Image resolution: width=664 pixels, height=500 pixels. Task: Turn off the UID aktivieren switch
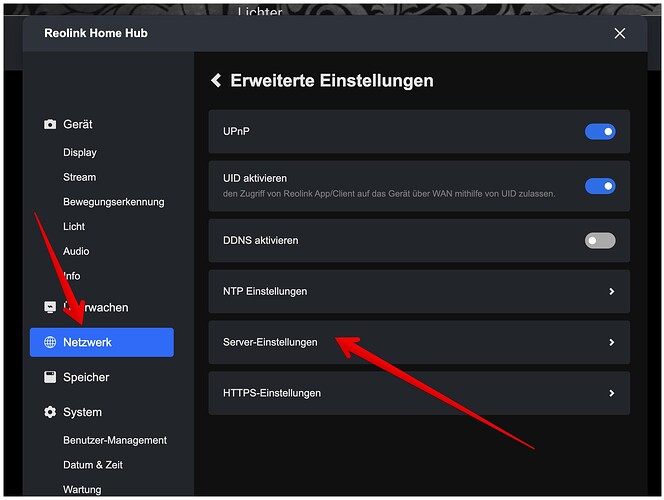[x=600, y=186]
